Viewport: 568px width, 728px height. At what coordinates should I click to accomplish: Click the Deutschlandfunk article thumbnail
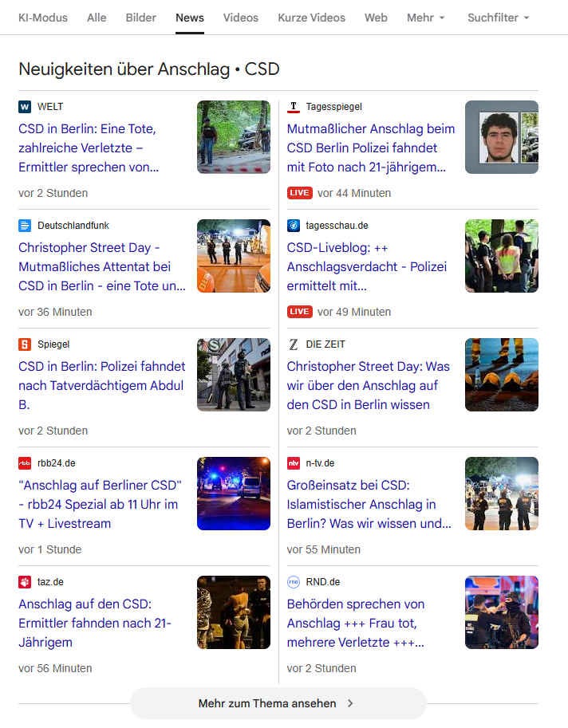(234, 256)
